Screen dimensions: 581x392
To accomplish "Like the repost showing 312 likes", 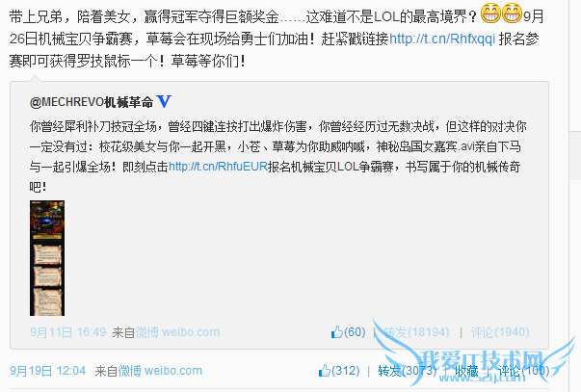I will 339,371.
